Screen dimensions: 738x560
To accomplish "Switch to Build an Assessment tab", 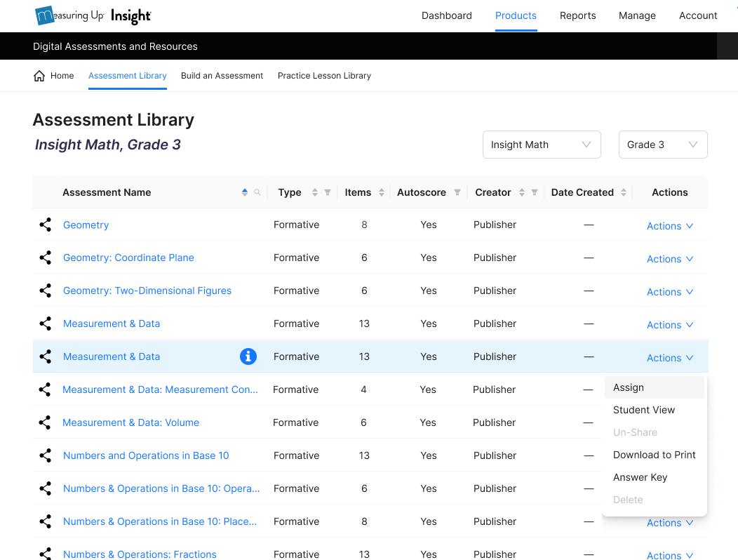I will tap(222, 76).
